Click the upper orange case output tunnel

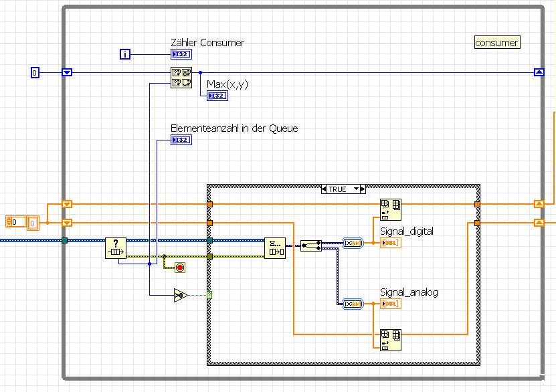point(477,204)
